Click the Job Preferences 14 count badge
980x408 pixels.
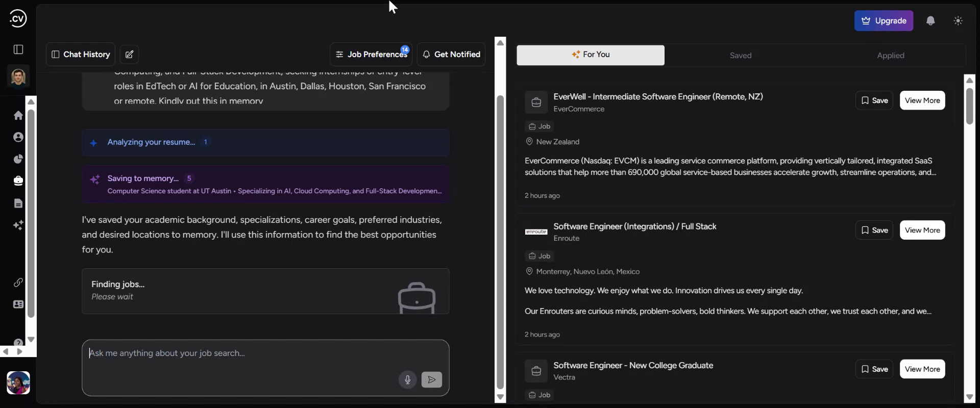pyautogui.click(x=405, y=49)
